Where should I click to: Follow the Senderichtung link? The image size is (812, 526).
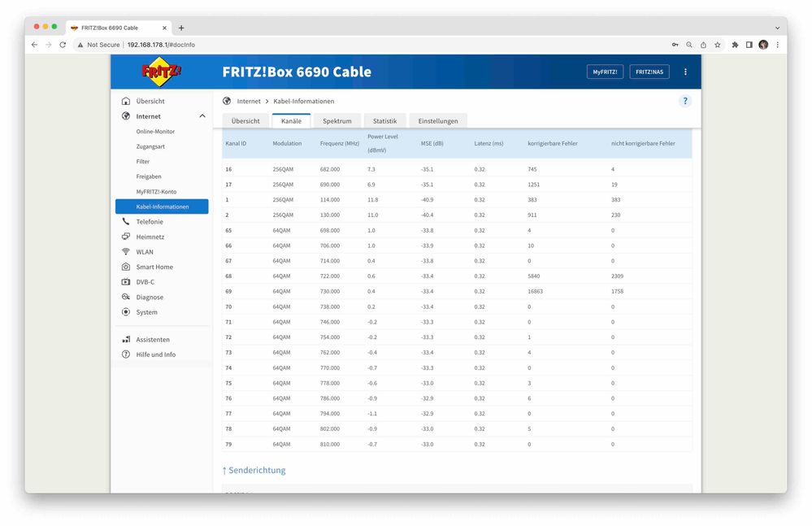pos(256,470)
